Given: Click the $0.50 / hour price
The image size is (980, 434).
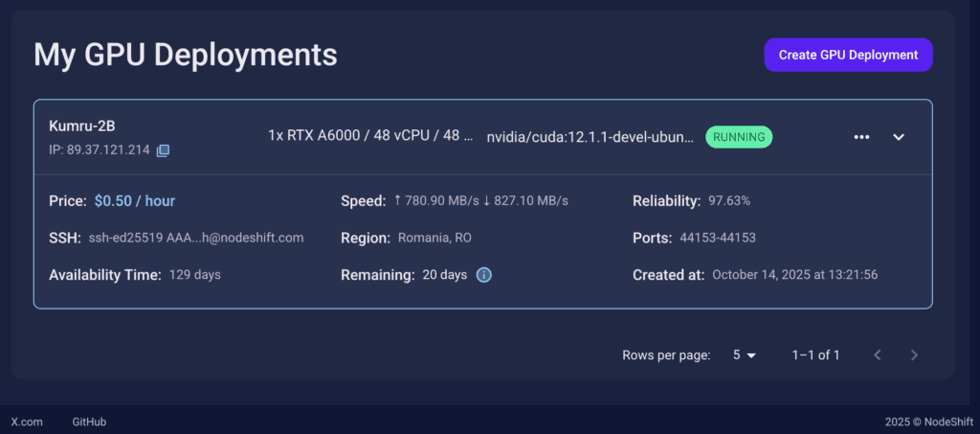Looking at the screenshot, I should click(x=135, y=201).
